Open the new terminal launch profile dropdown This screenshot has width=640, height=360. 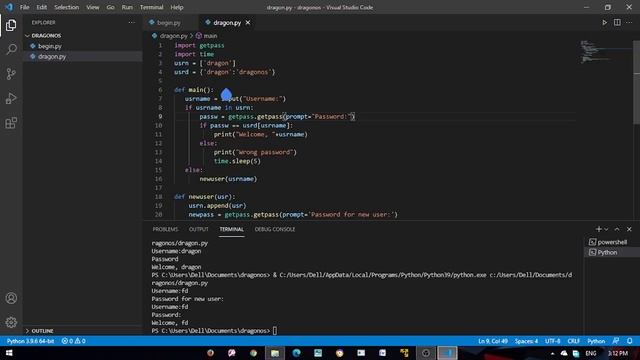[x=606, y=229]
